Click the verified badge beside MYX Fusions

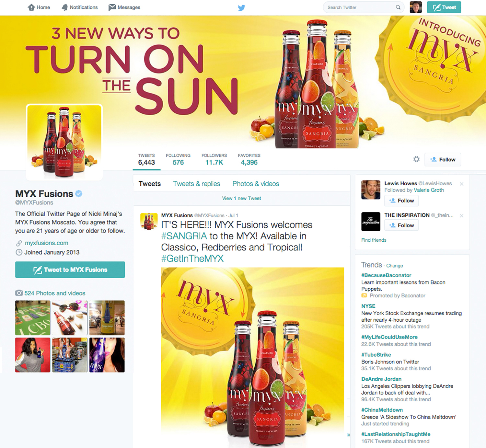79,194
